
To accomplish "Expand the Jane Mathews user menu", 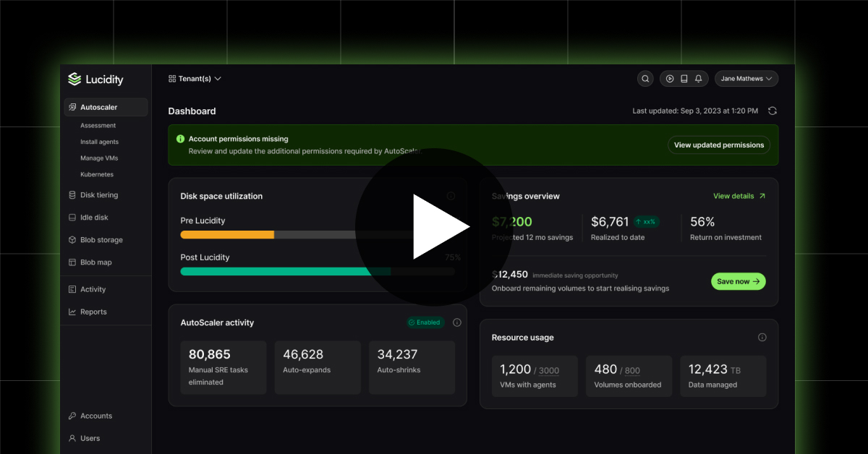I will [746, 79].
